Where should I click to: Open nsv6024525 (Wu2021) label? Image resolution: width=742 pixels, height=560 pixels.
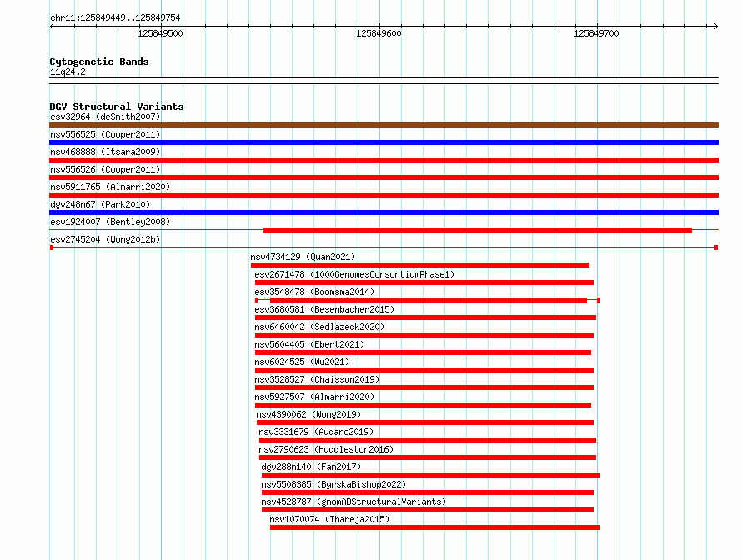click(x=302, y=362)
